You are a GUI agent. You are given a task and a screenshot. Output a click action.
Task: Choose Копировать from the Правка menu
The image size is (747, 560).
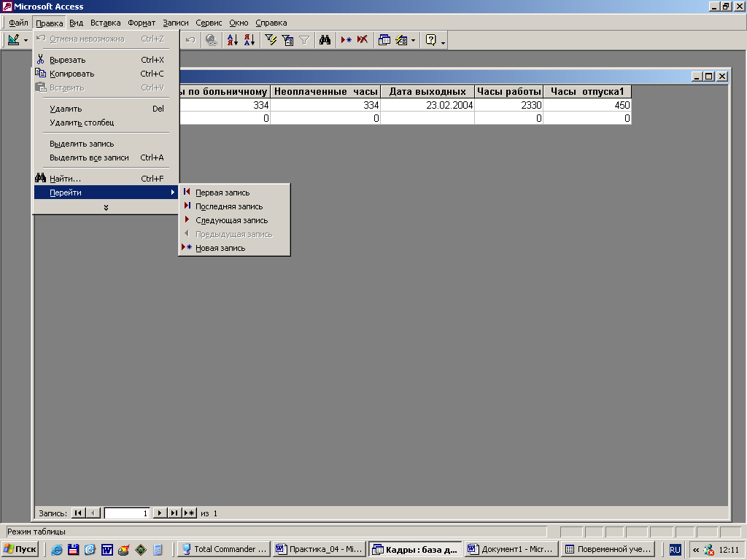point(106,74)
